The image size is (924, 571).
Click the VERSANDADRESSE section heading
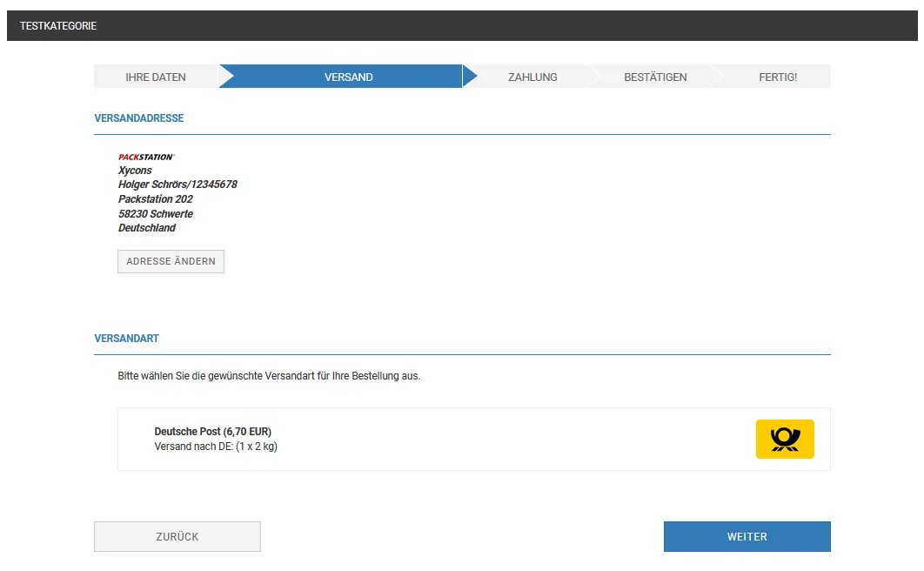pos(139,118)
